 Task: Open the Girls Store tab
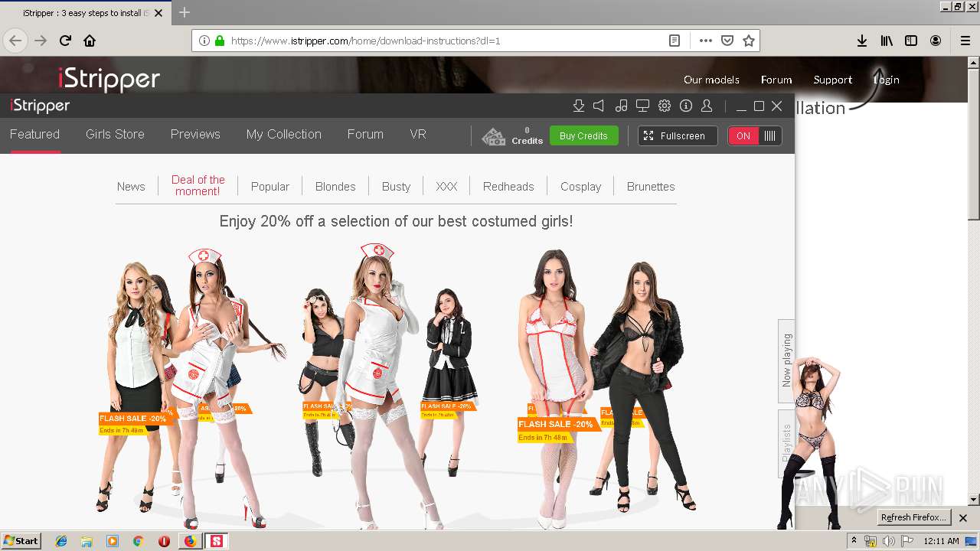pos(115,134)
